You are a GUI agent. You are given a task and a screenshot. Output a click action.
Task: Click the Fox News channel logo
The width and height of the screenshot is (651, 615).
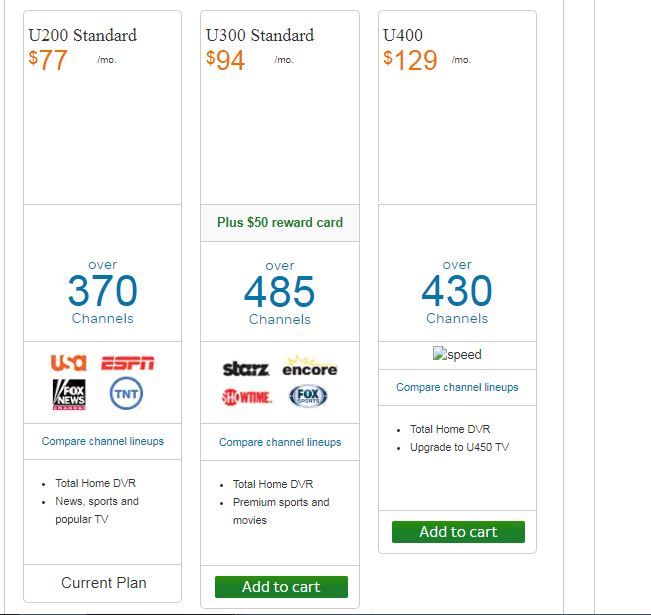[x=69, y=394]
